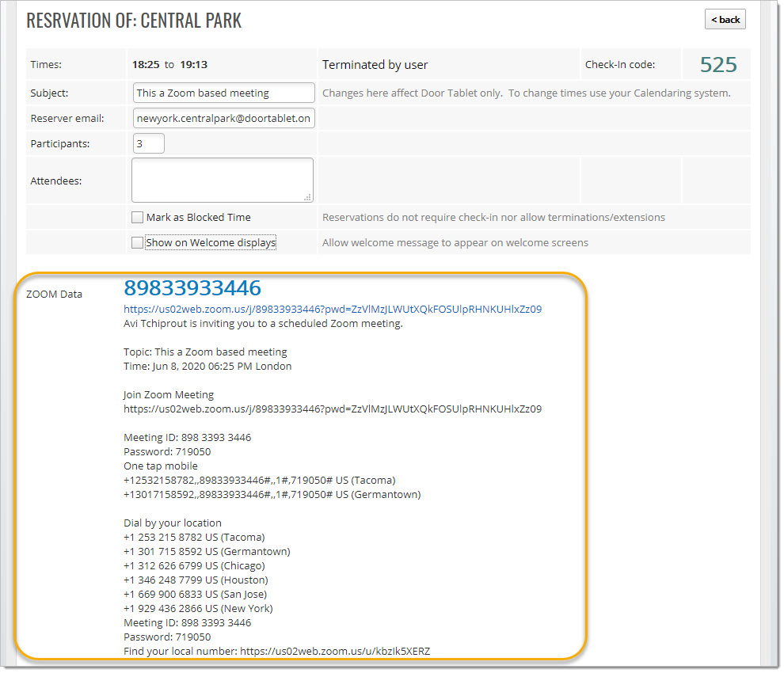Change the Participants number field

pyautogui.click(x=149, y=143)
